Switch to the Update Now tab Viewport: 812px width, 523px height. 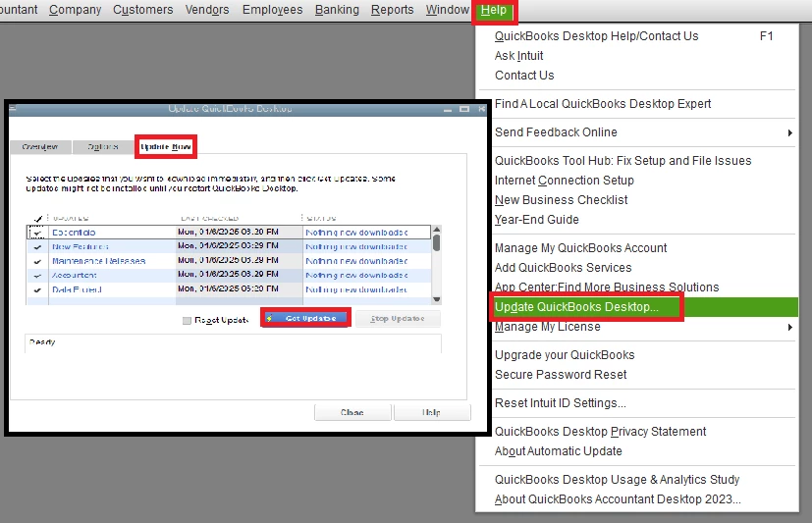point(166,147)
